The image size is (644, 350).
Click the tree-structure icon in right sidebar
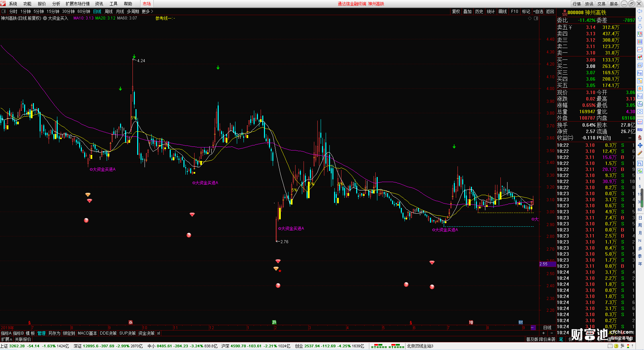(640, 81)
